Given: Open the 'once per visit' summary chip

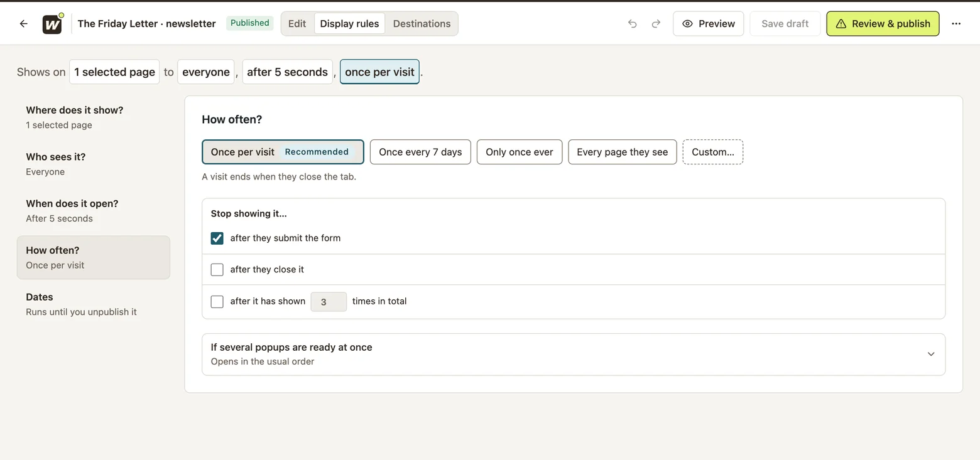Looking at the screenshot, I should 379,72.
